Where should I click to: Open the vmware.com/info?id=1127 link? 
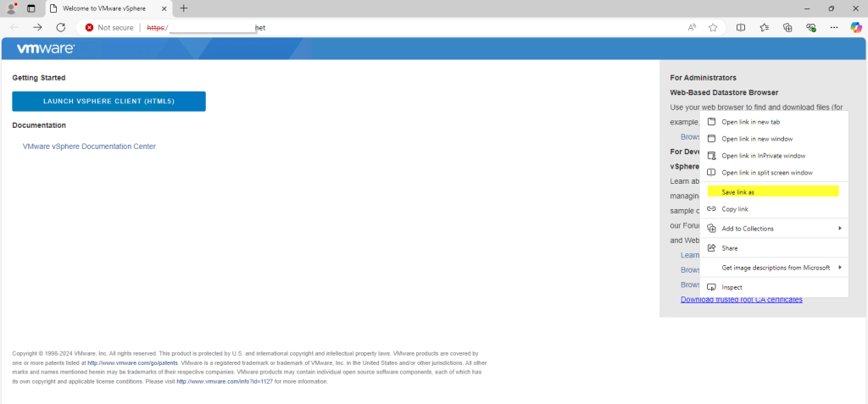click(225, 381)
